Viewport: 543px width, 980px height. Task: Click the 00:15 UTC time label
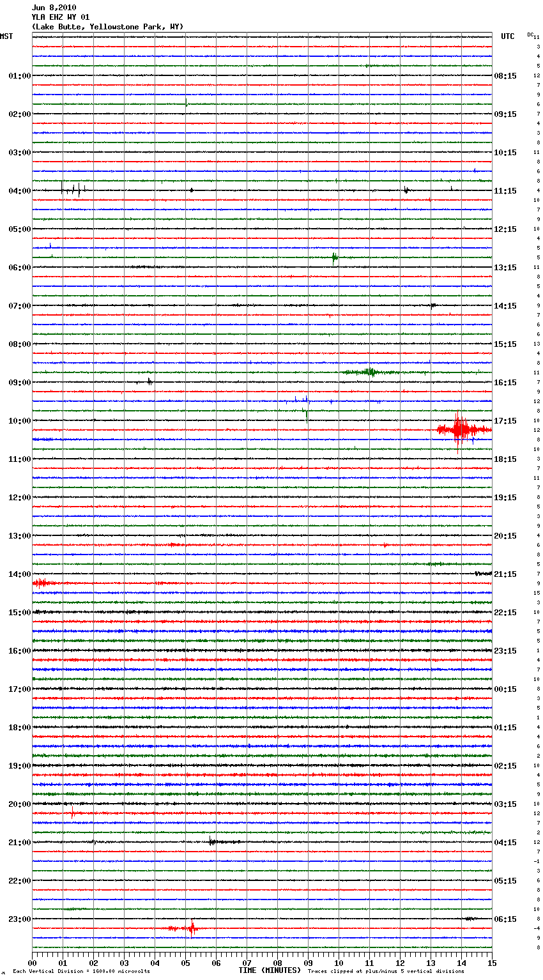[x=505, y=689]
